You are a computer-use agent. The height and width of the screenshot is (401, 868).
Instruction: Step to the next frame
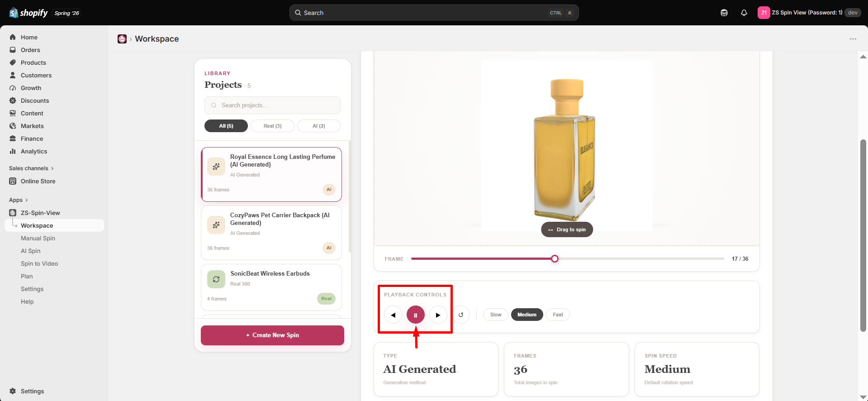[438, 315]
